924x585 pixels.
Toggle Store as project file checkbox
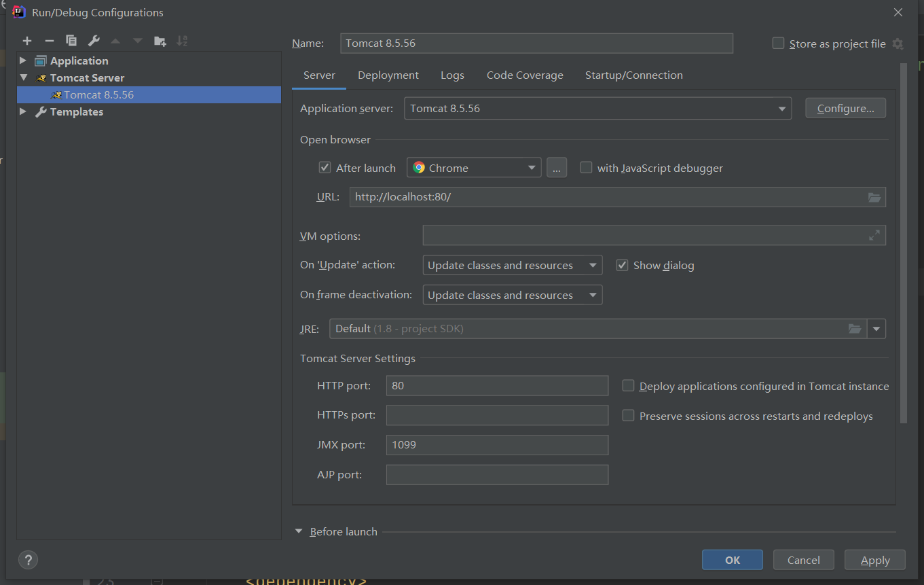tap(779, 43)
